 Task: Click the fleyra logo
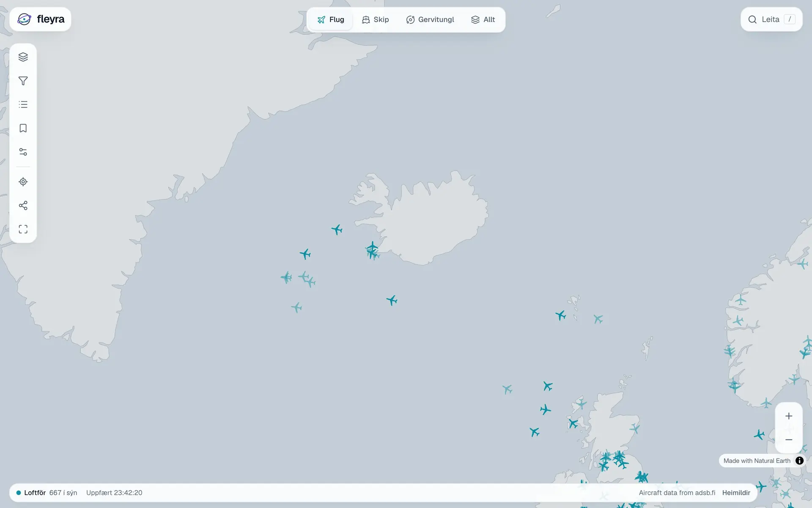pos(41,19)
